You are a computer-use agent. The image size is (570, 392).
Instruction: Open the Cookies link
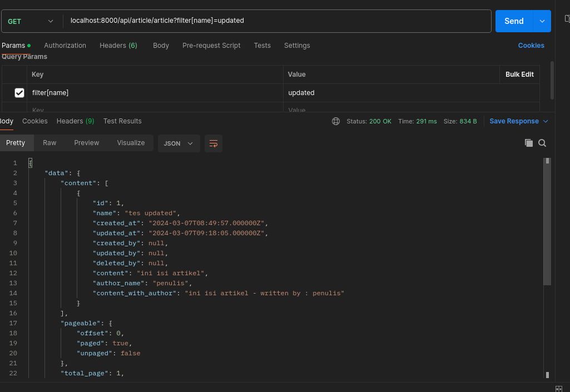click(531, 46)
